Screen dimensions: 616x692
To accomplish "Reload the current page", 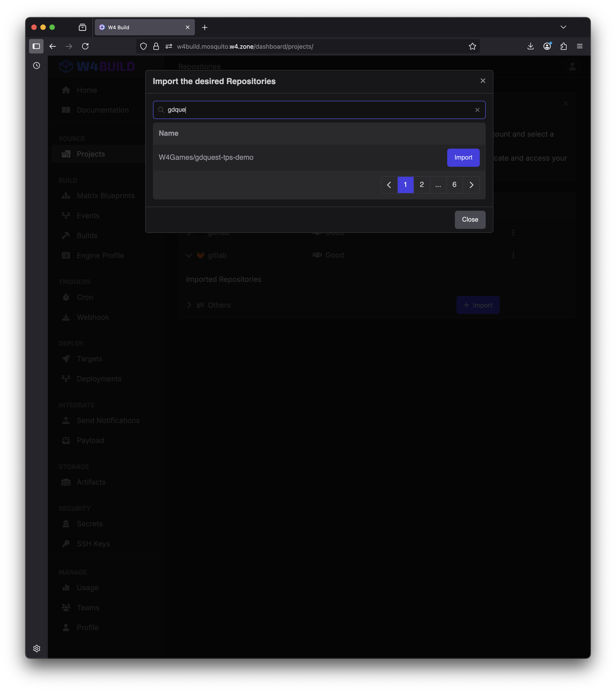I will tap(85, 46).
